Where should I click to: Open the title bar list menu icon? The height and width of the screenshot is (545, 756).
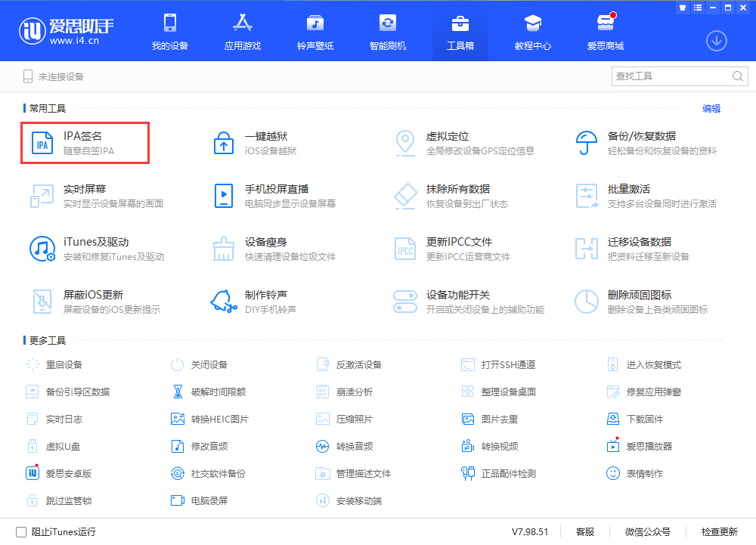pyautogui.click(x=698, y=8)
